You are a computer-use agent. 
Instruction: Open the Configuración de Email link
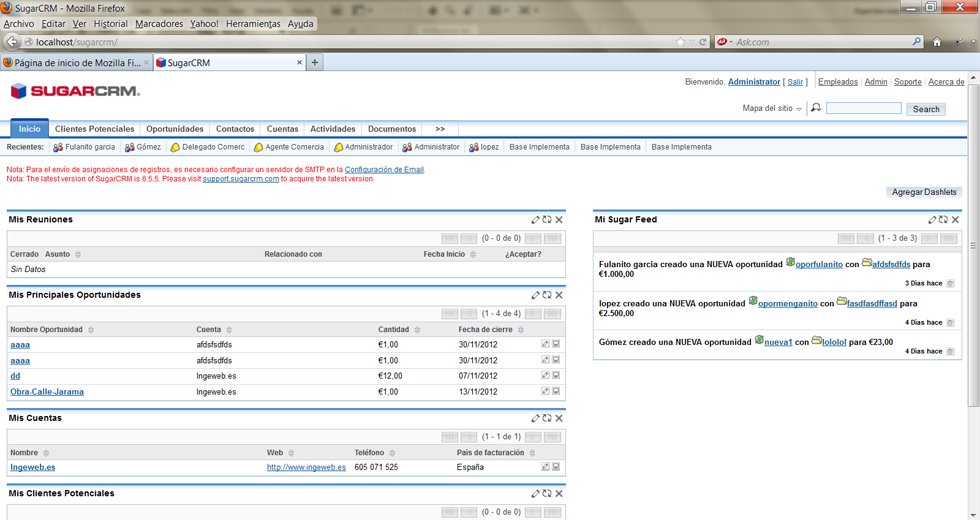click(384, 169)
